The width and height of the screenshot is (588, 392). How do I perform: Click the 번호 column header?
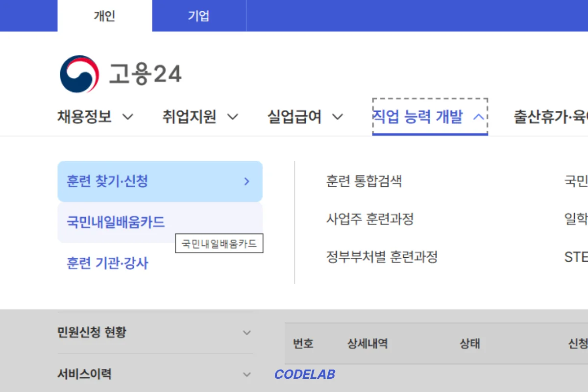coord(303,344)
